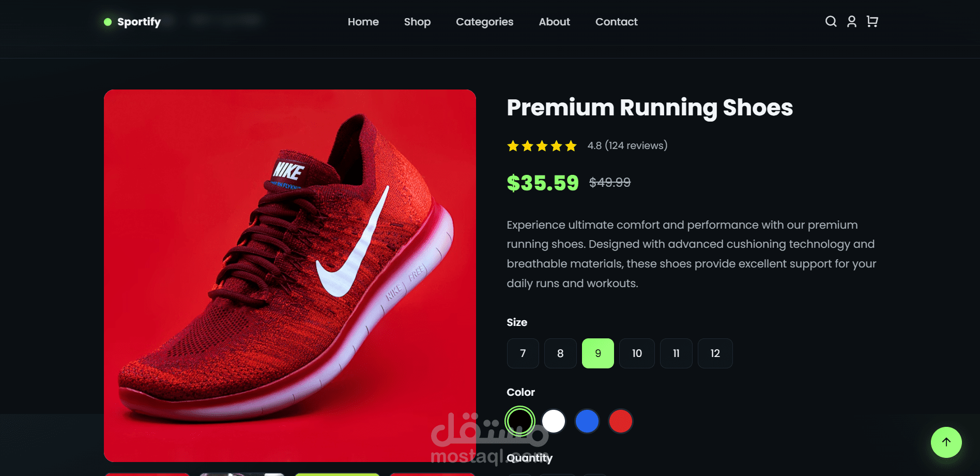Open the Contact page link
The height and width of the screenshot is (476, 980).
click(616, 22)
